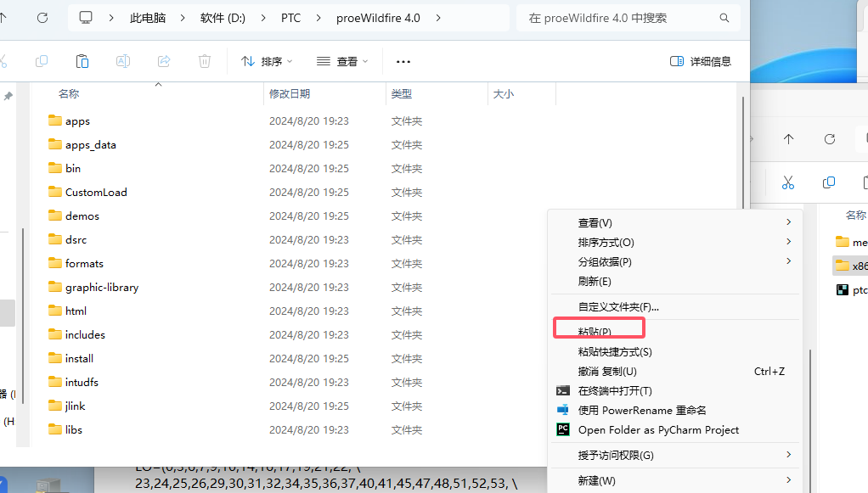The height and width of the screenshot is (493, 868).
Task: Click the Cut scissors icon in the background window
Action: [x=787, y=182]
